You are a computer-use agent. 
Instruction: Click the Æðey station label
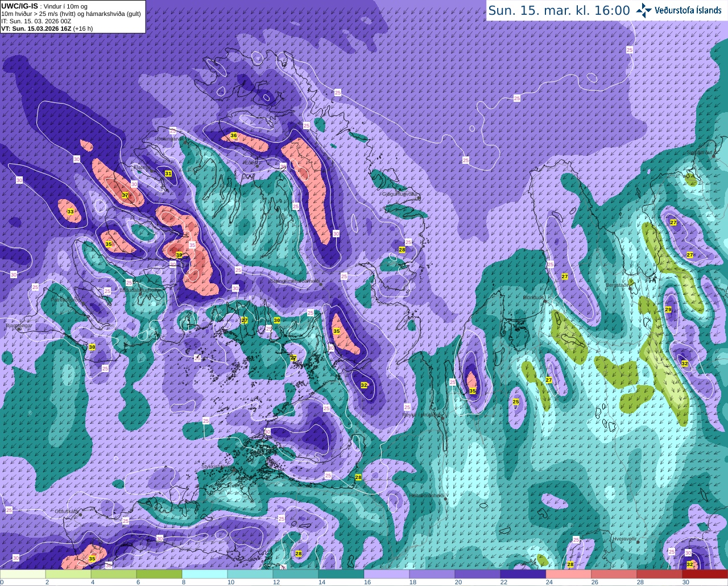pos(250,162)
